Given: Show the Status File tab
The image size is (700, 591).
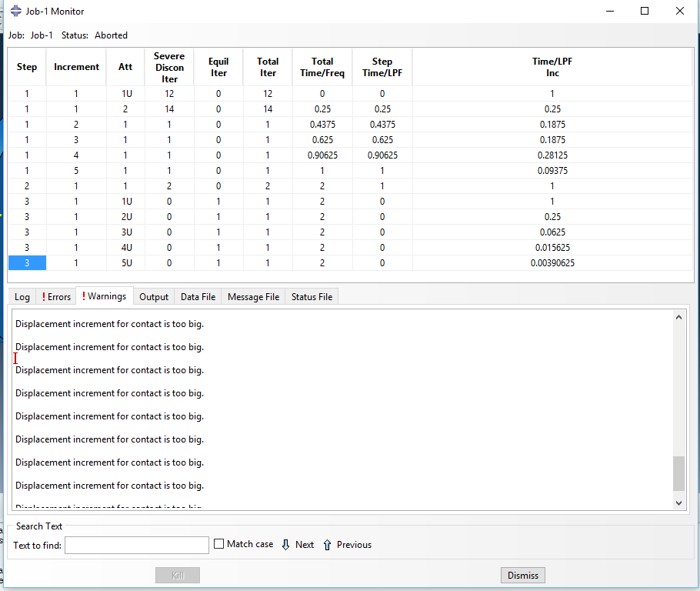Looking at the screenshot, I should (x=312, y=297).
